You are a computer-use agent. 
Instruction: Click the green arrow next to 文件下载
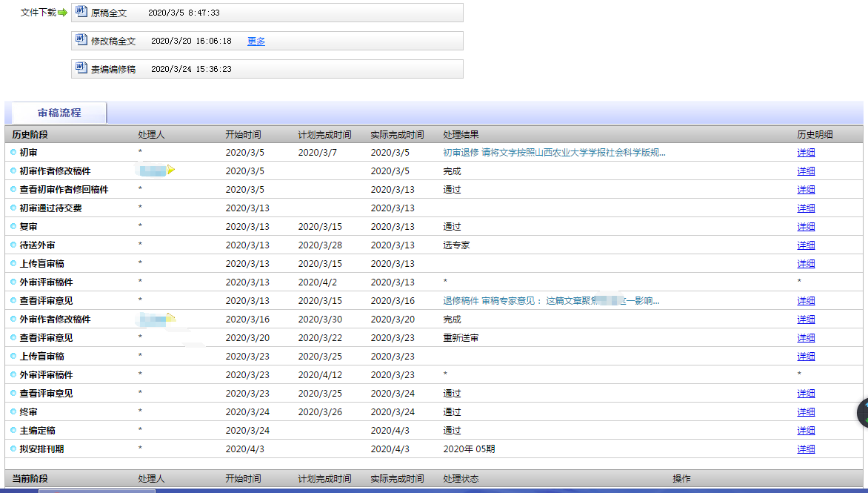tap(62, 13)
